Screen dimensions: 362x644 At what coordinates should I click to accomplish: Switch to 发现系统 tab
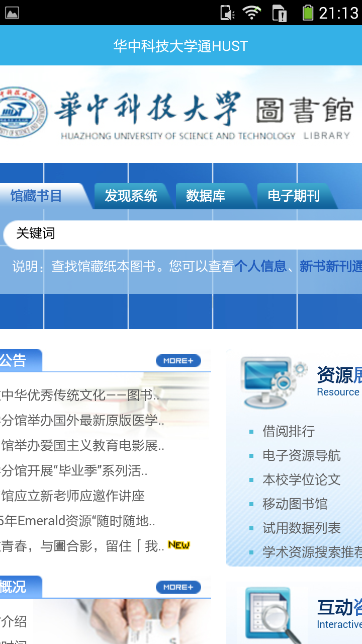[131, 196]
